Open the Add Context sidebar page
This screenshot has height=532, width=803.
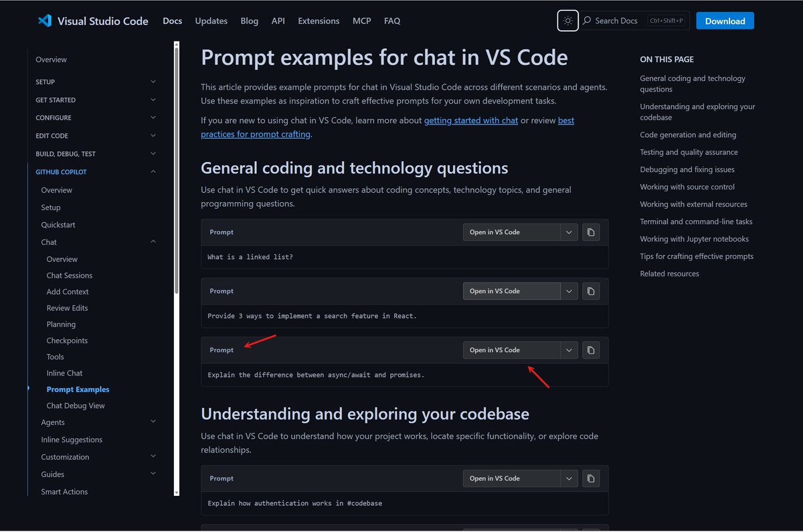click(68, 292)
